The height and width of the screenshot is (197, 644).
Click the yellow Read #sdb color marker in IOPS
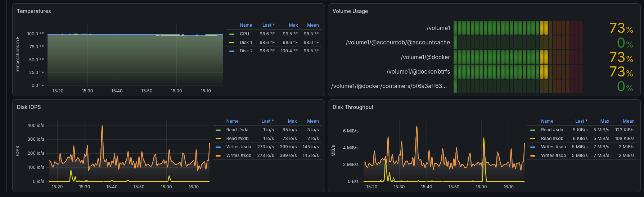coord(218,139)
